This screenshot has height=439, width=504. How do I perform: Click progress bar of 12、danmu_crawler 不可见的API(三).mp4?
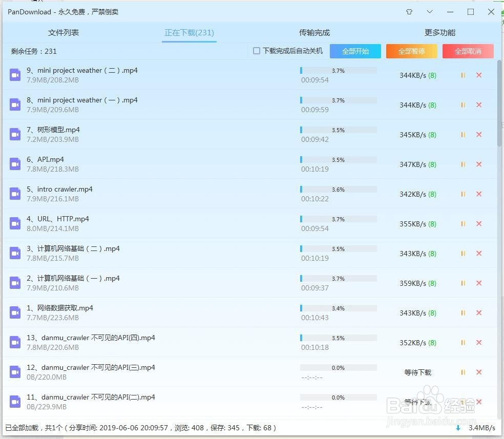tap(338, 368)
